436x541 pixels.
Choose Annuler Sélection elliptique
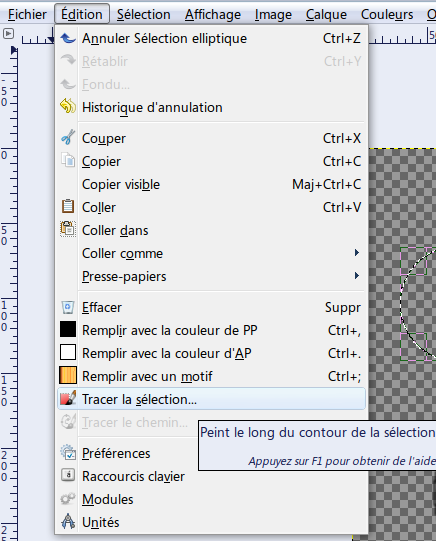211,38
